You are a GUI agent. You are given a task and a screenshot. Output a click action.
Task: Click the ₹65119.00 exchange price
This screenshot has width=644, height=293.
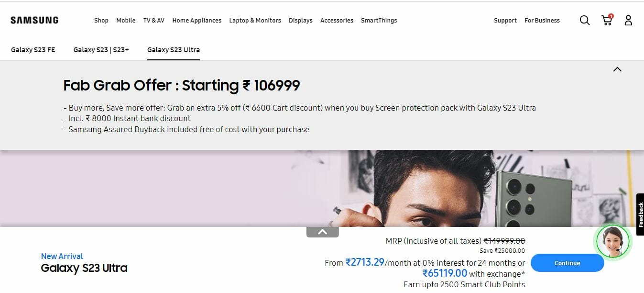[445, 273]
